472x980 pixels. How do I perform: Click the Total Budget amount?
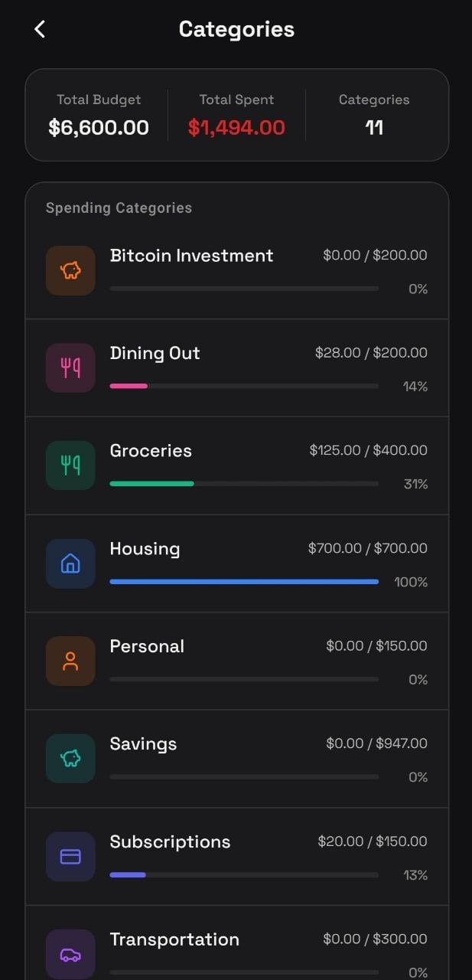(99, 127)
